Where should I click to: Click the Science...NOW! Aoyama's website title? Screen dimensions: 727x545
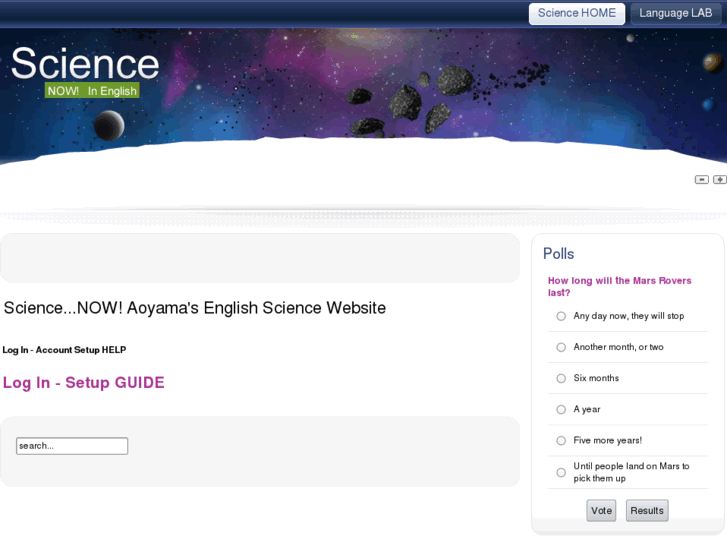195,308
